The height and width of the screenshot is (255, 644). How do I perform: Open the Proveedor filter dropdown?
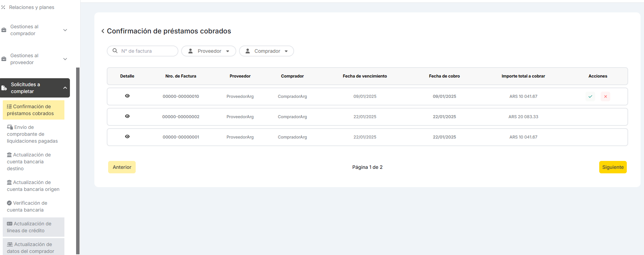click(x=209, y=51)
